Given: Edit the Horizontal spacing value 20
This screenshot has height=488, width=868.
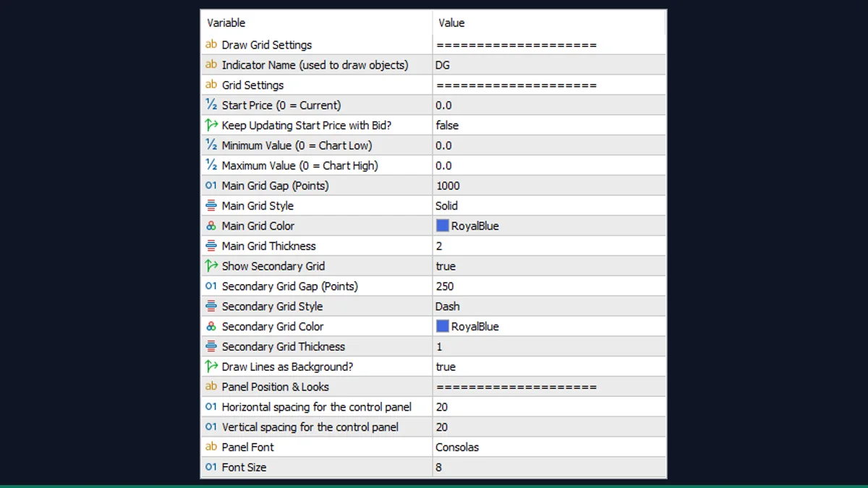Looking at the screenshot, I should [549, 407].
